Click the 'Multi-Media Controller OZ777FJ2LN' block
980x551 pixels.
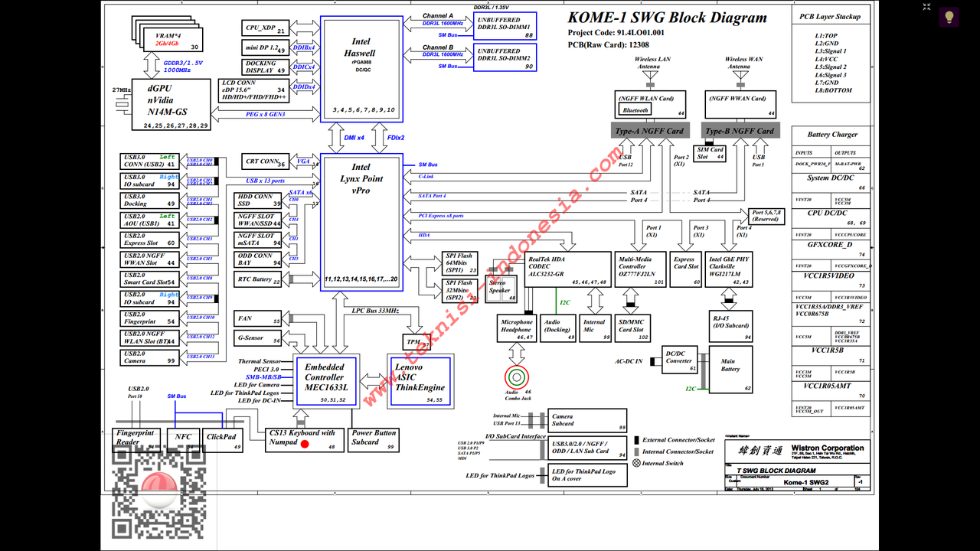pos(642,270)
